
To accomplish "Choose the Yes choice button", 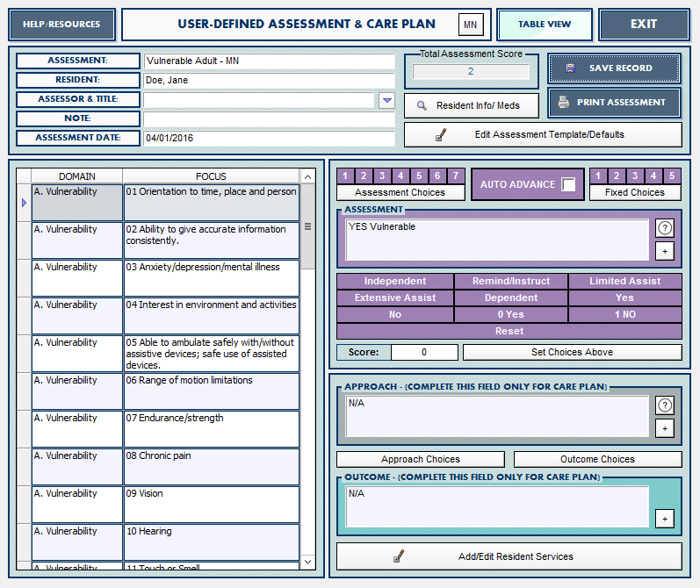I will 625,298.
